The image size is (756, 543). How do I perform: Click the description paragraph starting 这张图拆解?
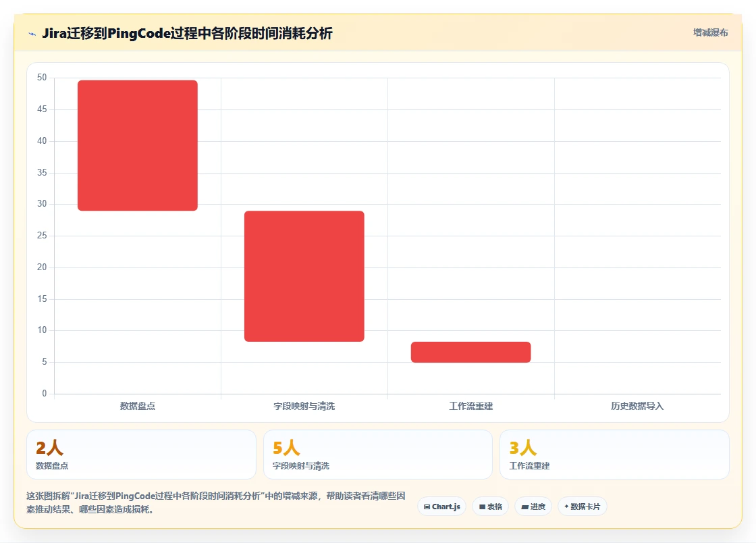coord(216,502)
